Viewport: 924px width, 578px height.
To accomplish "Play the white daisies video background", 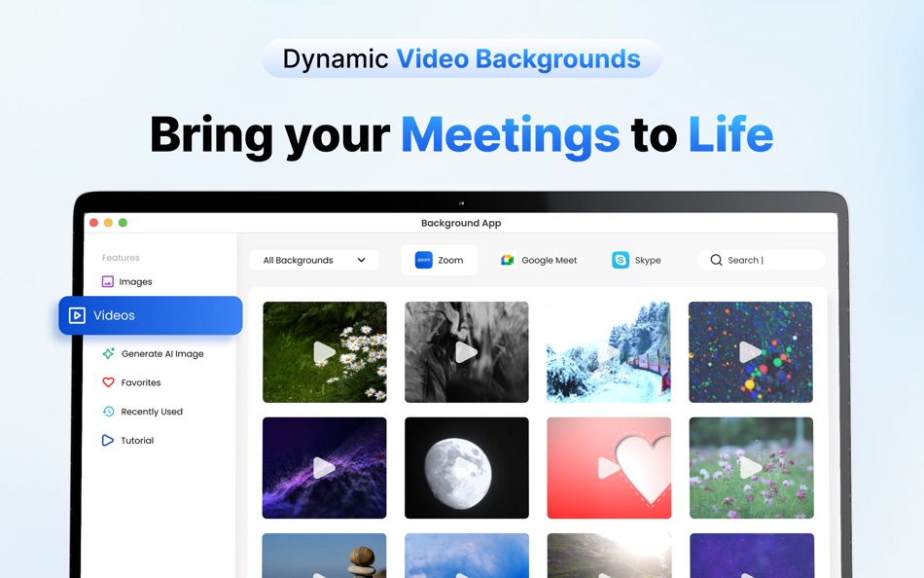I will click(x=325, y=352).
